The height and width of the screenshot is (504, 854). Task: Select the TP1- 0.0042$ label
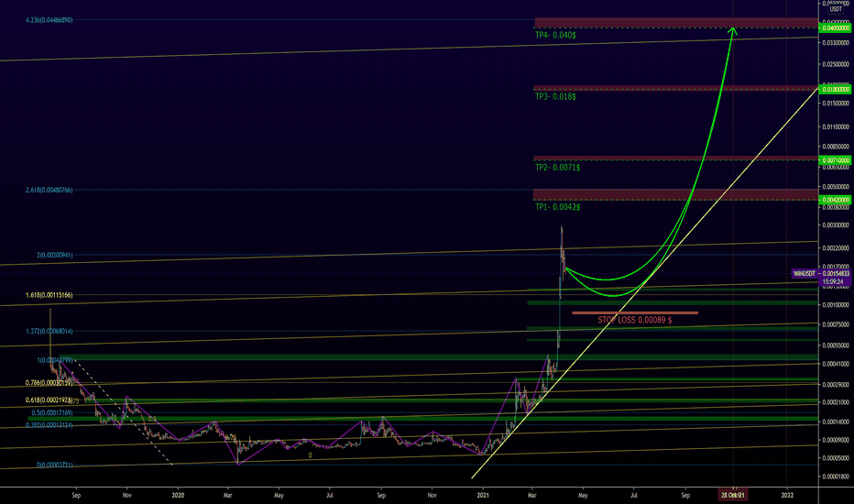pyautogui.click(x=557, y=207)
